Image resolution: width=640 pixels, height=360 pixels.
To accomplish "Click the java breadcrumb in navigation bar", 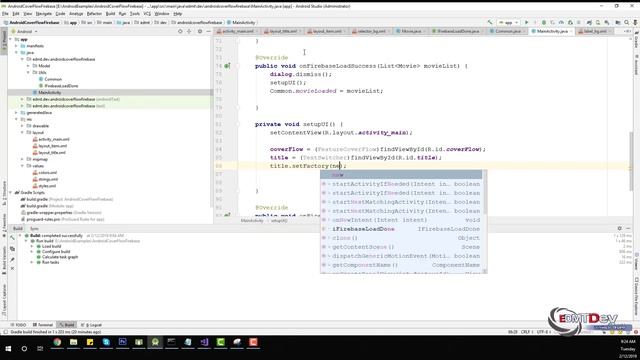I will (123, 22).
